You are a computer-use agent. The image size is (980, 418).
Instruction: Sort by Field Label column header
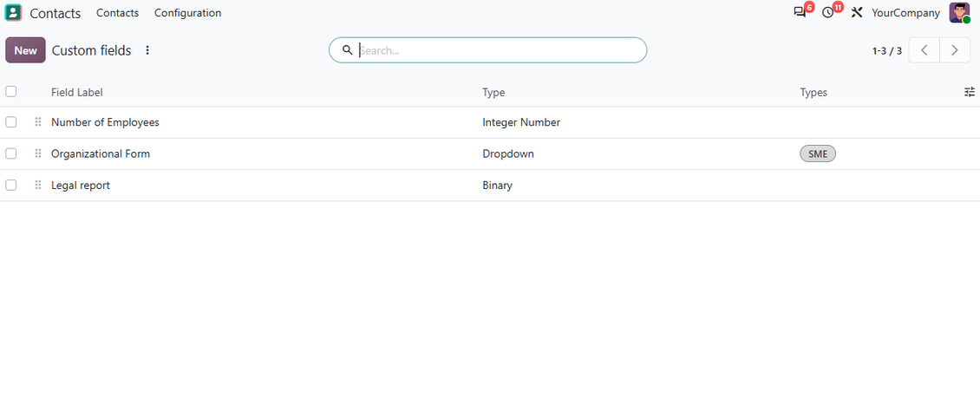pyautogui.click(x=77, y=93)
